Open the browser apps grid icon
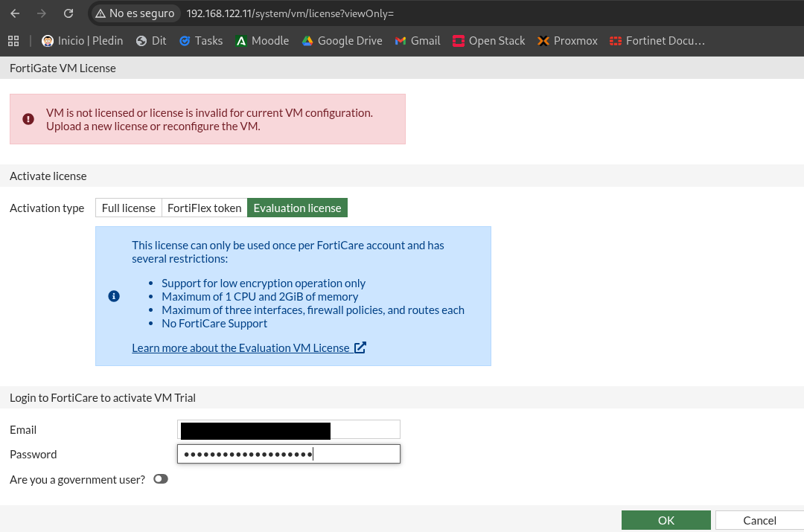 pos(13,41)
